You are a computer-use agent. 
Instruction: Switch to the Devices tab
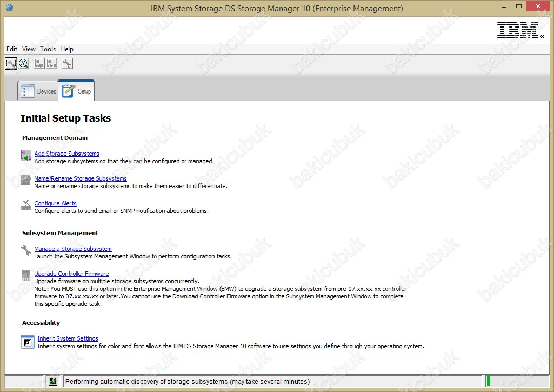click(x=38, y=91)
